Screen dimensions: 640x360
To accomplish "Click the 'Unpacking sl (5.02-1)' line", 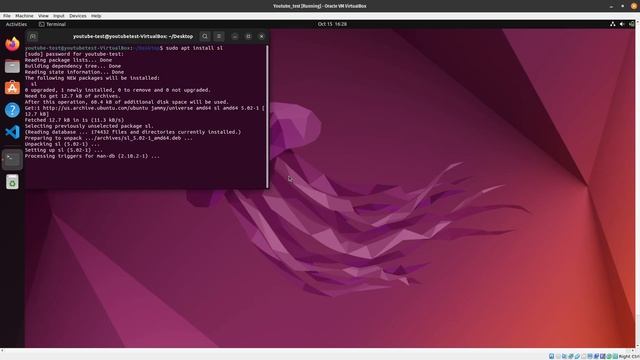I will click(62, 144).
